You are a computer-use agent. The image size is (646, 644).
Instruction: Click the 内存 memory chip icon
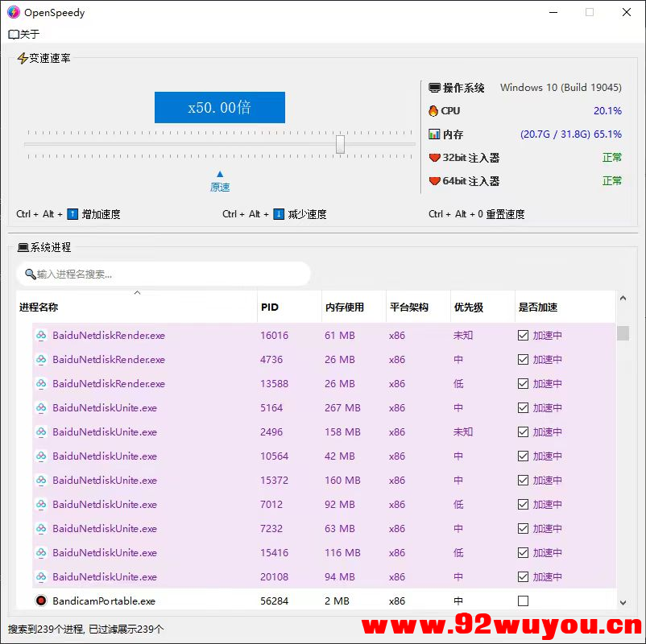[x=436, y=134]
